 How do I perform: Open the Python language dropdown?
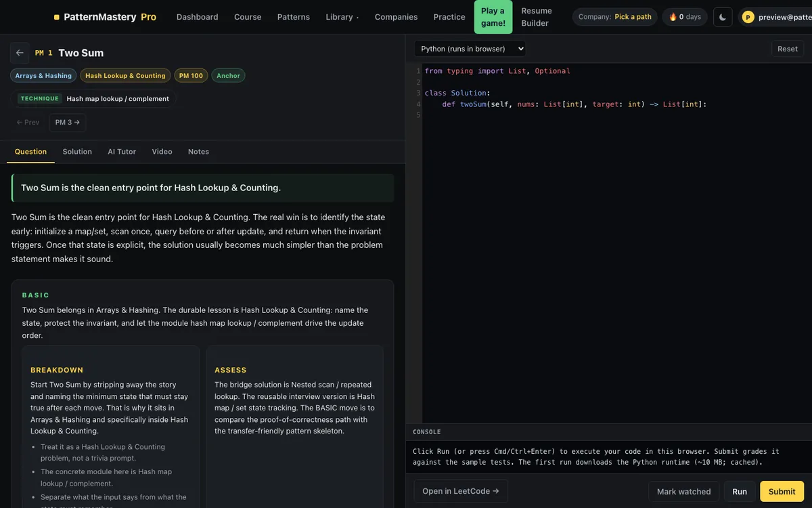(470, 49)
